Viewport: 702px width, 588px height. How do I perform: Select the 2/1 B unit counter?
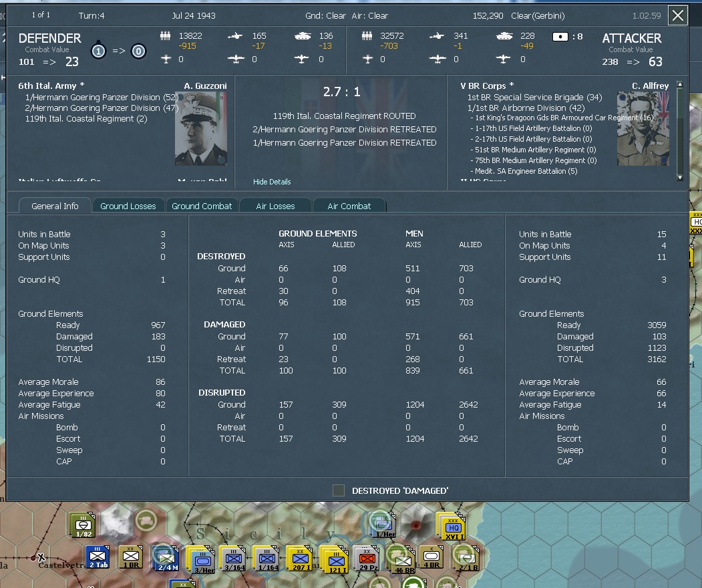(468, 559)
